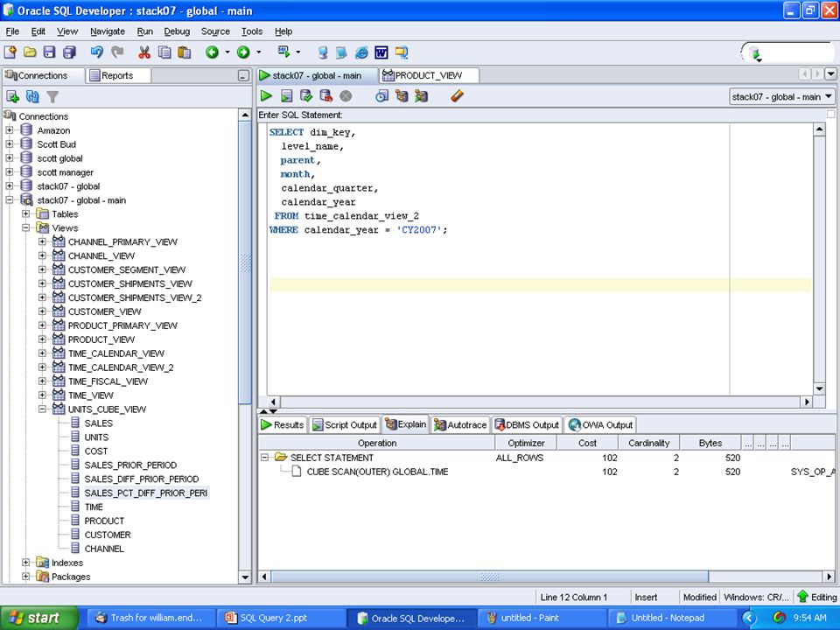Minimize the Connections panel

coord(243,76)
